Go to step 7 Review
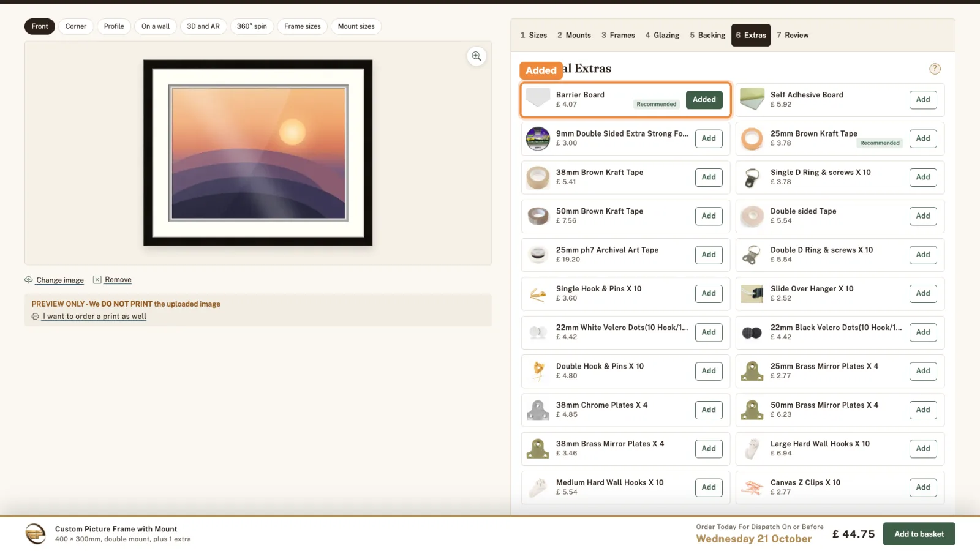This screenshot has height=551, width=980. pyautogui.click(x=793, y=36)
